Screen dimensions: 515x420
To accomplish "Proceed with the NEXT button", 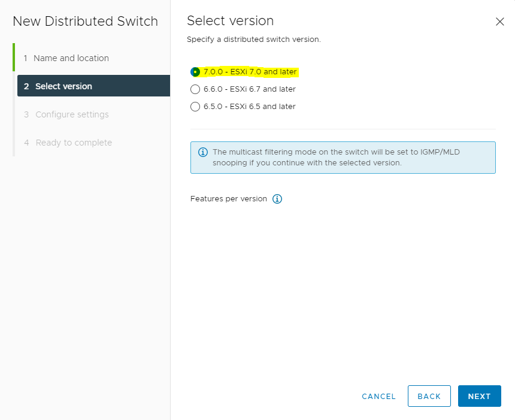I will (x=480, y=396).
